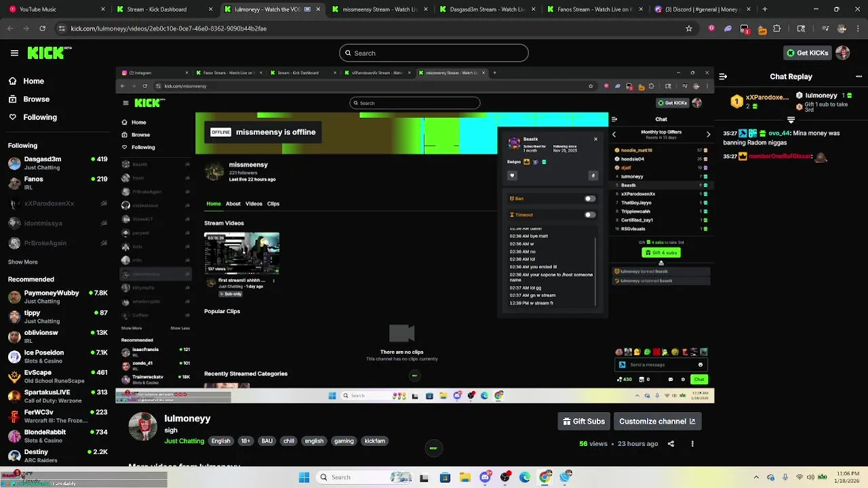
Task: Click the Customize channel button
Action: pos(657,422)
